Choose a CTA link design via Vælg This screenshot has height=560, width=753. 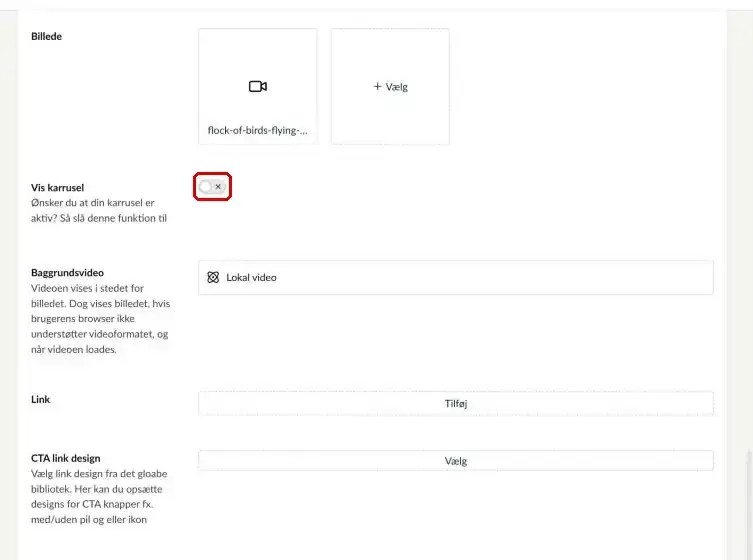(456, 461)
